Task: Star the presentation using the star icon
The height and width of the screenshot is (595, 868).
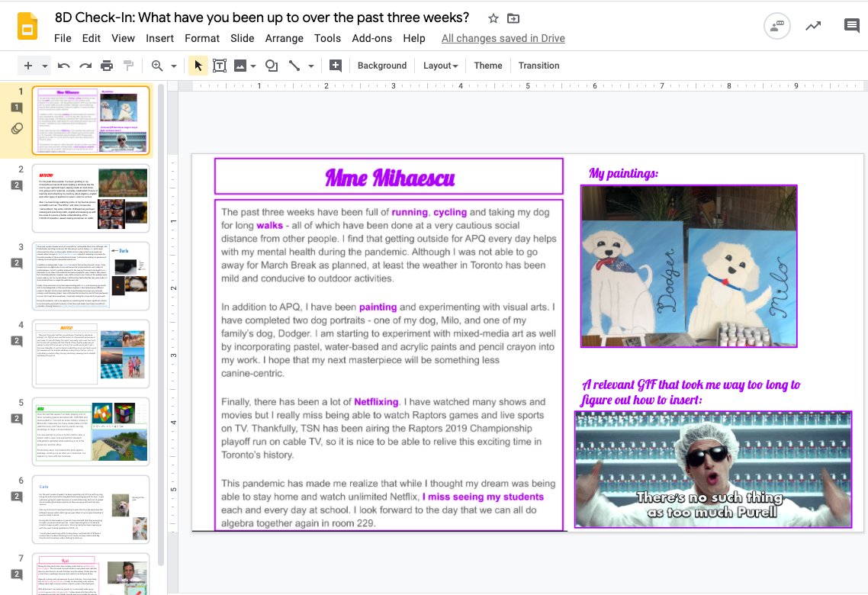Action: (494, 18)
